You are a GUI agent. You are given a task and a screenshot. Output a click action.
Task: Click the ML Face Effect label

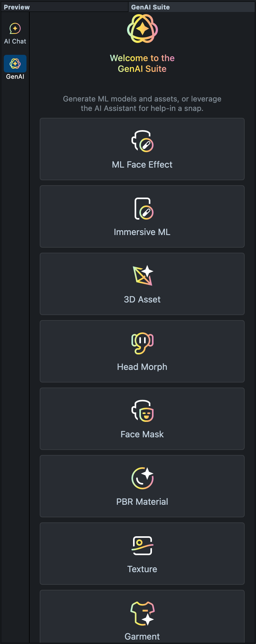(x=142, y=165)
